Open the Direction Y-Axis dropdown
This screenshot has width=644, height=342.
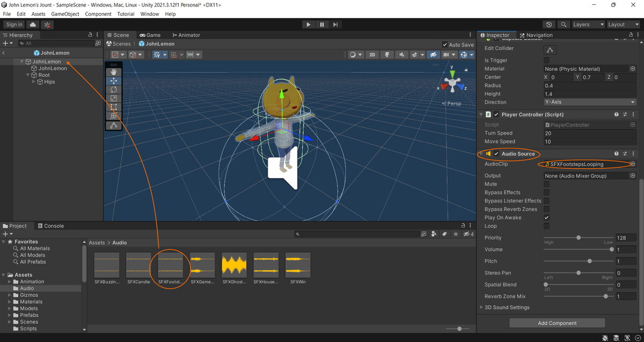point(590,102)
